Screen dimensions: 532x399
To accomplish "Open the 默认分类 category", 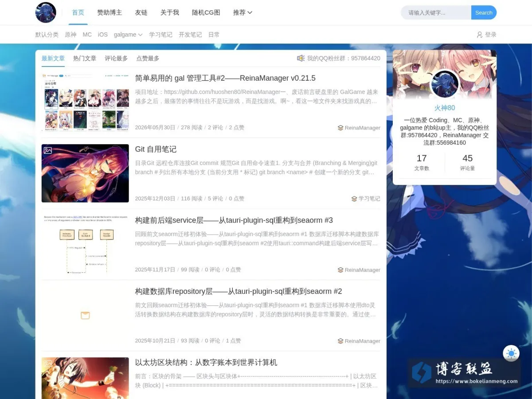I will point(47,35).
